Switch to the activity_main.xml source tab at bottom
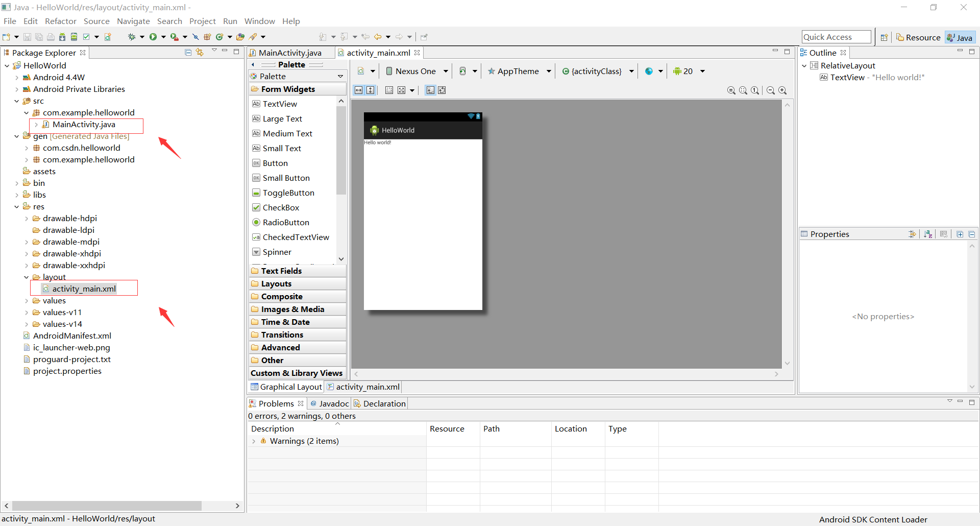Image resolution: width=980 pixels, height=526 pixels. pos(363,387)
